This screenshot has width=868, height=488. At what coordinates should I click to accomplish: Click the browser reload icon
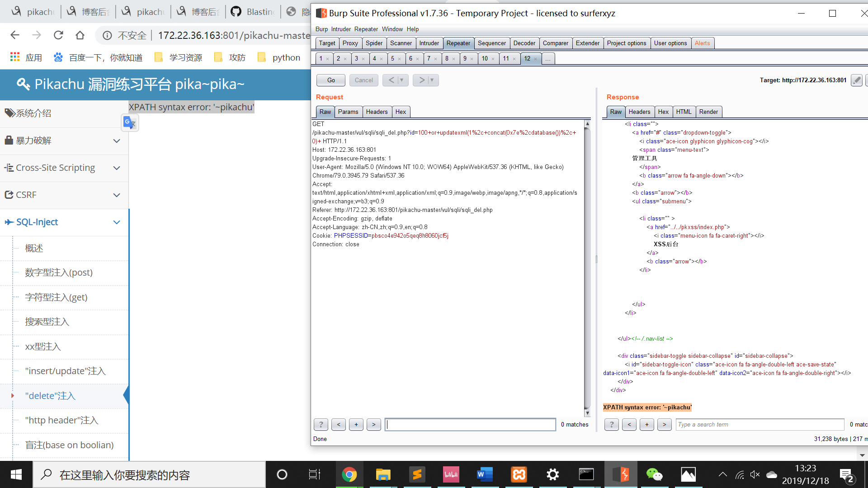58,35
